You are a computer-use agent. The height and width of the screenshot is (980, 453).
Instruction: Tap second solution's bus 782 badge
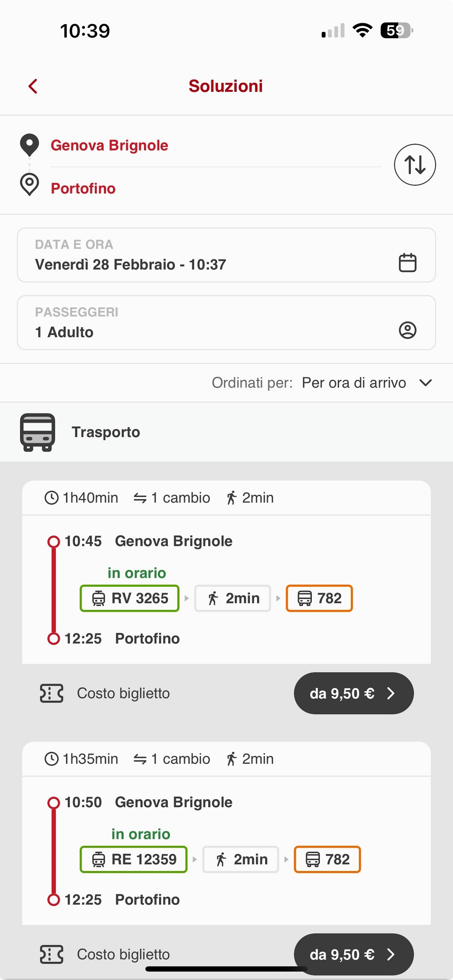[x=326, y=859]
